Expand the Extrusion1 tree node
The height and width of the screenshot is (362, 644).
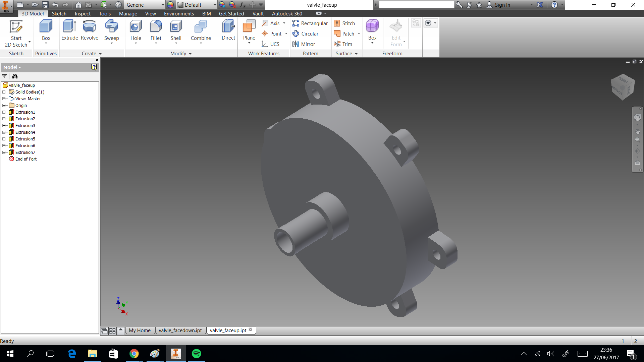(x=4, y=112)
